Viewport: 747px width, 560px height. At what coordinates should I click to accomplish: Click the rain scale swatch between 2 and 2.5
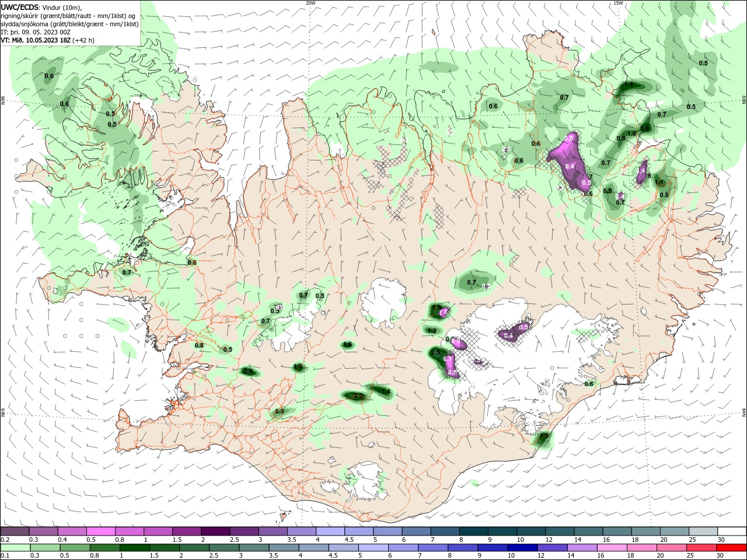click(x=194, y=547)
